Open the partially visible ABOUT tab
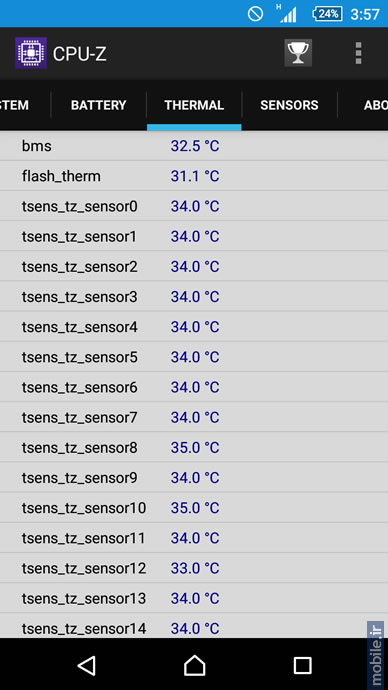The width and height of the screenshot is (388, 690). (376, 105)
